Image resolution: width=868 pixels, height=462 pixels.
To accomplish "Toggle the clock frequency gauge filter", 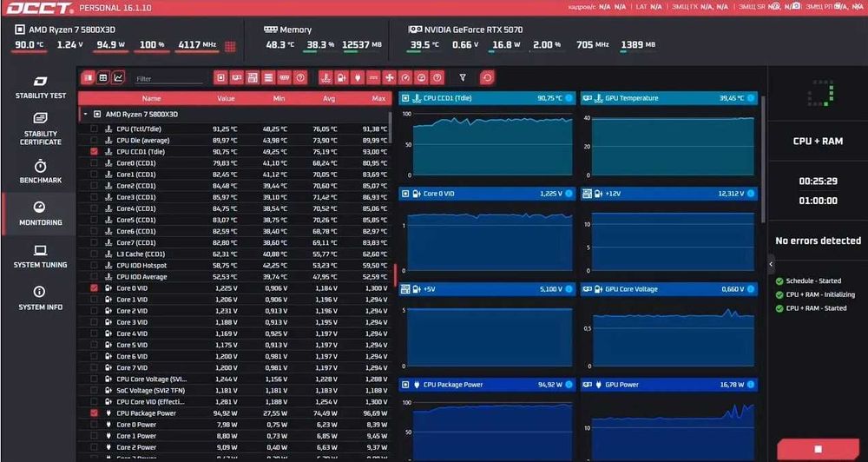I will [405, 77].
